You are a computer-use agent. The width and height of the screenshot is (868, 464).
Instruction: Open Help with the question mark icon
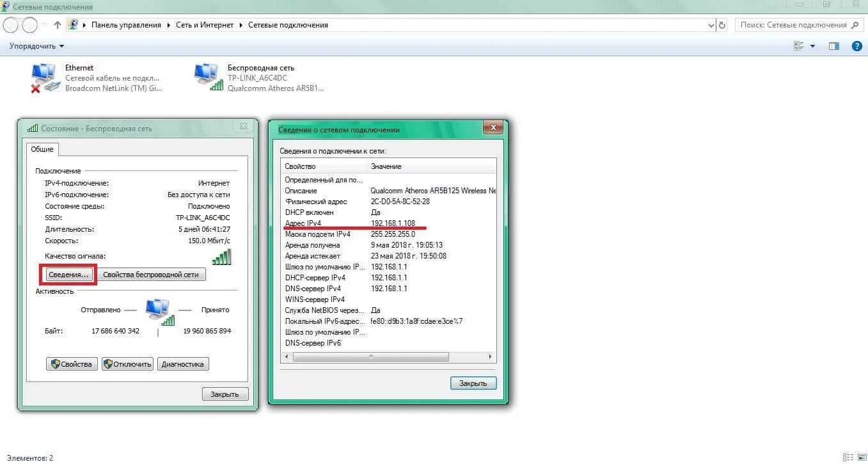[x=856, y=46]
